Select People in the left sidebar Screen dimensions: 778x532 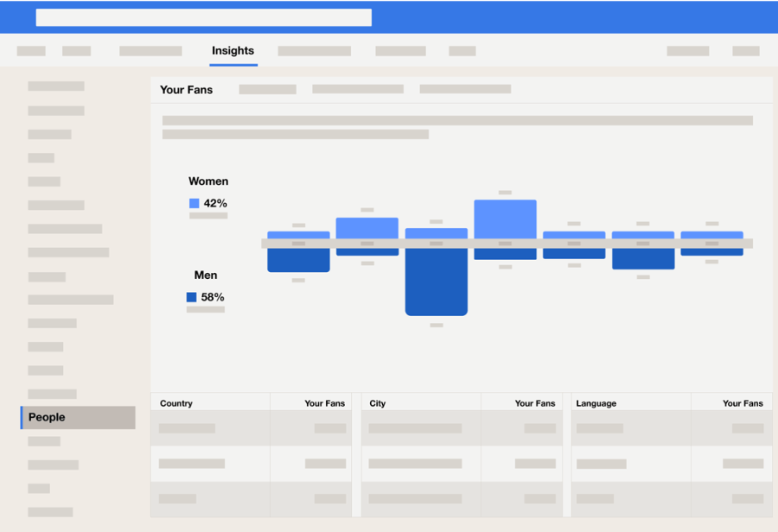78,417
